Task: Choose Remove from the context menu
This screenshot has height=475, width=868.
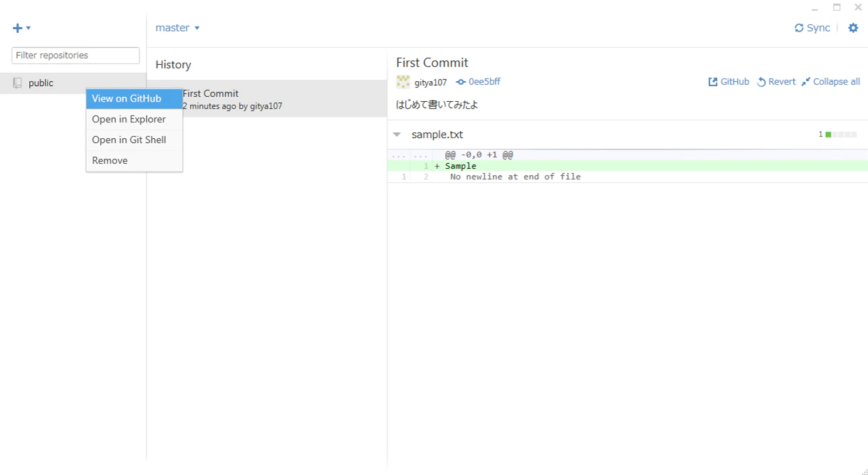Action: pyautogui.click(x=134, y=161)
